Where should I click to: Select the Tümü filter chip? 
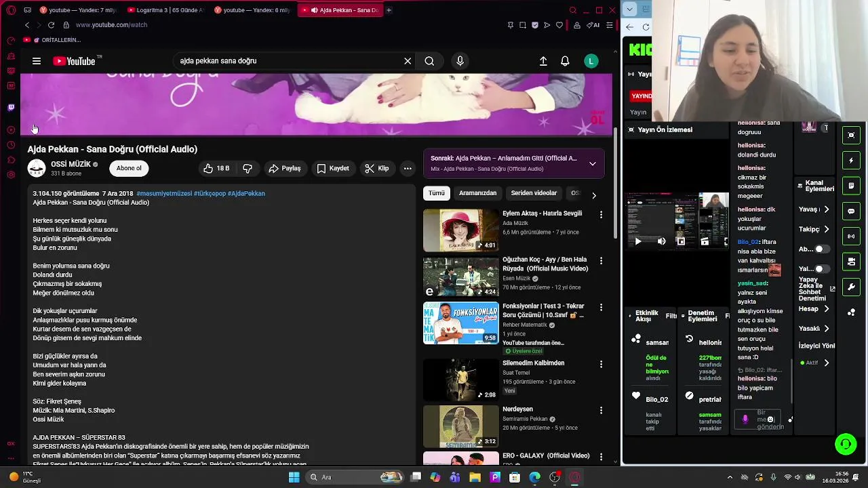tap(437, 193)
